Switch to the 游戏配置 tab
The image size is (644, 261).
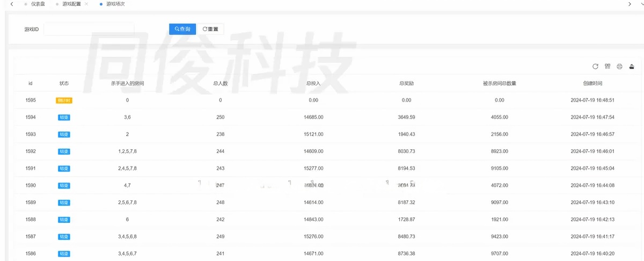[71, 4]
